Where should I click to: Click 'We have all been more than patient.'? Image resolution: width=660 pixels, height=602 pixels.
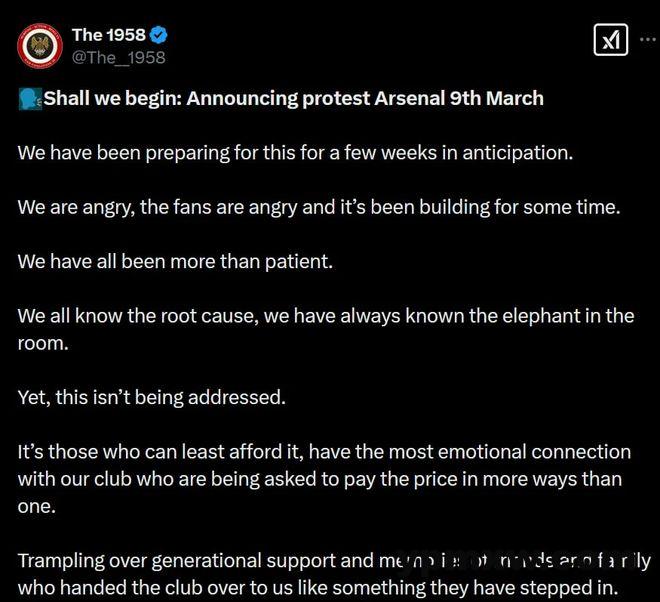click(175, 262)
